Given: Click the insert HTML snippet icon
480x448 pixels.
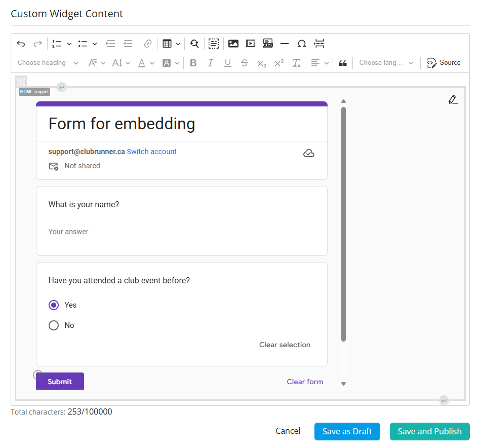Looking at the screenshot, I should coord(268,44).
